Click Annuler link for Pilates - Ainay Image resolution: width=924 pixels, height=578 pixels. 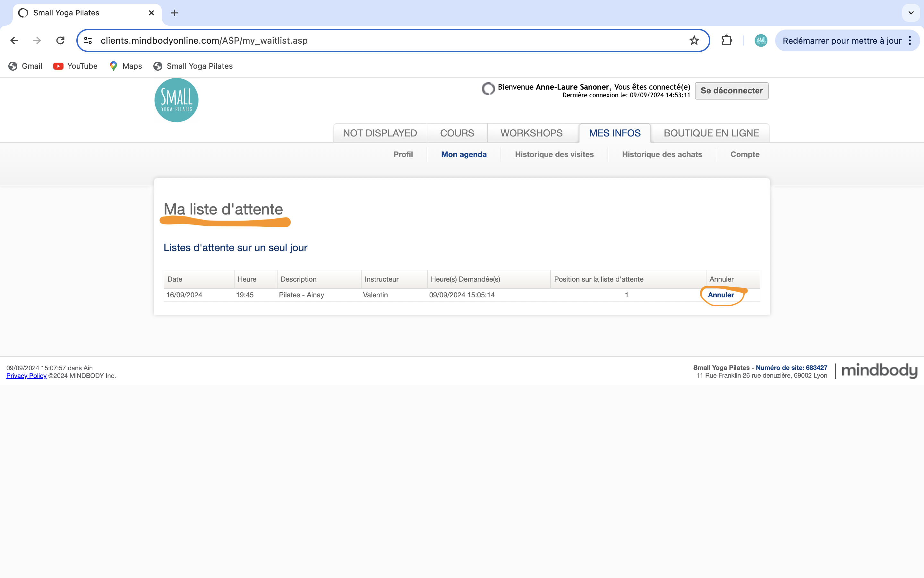721,295
